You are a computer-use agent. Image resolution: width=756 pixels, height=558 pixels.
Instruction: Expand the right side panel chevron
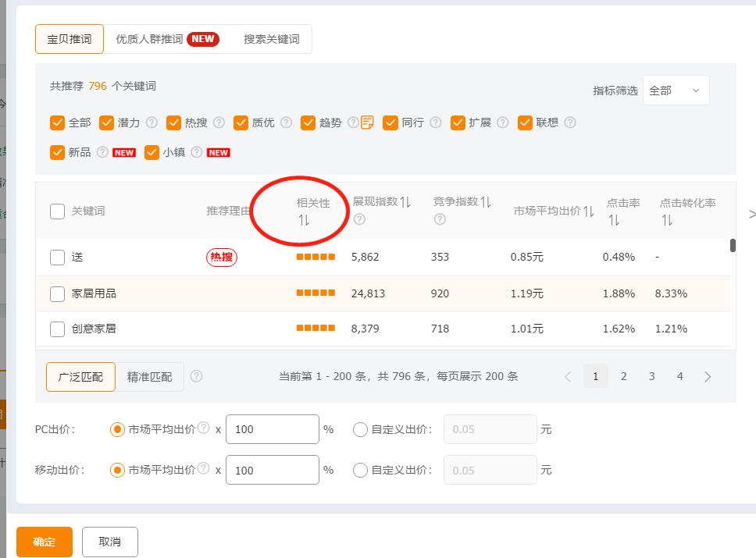tap(751, 212)
